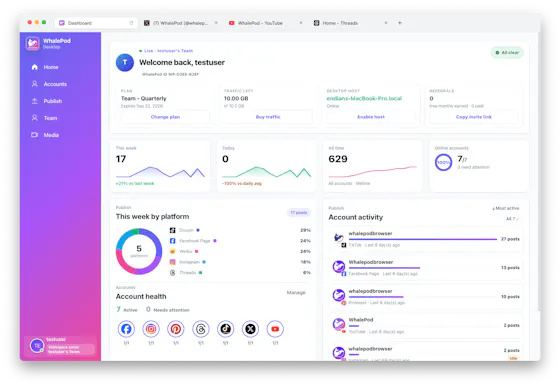
Task: Click the 100% online accounts ring
Action: click(x=444, y=162)
